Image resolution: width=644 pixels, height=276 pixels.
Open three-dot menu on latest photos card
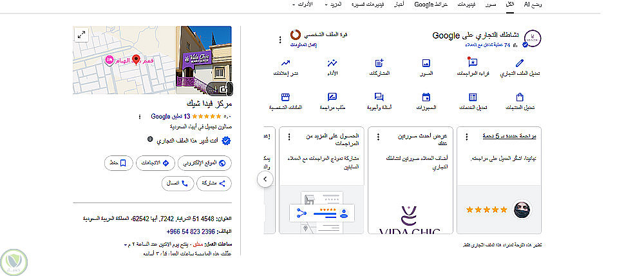point(378,137)
